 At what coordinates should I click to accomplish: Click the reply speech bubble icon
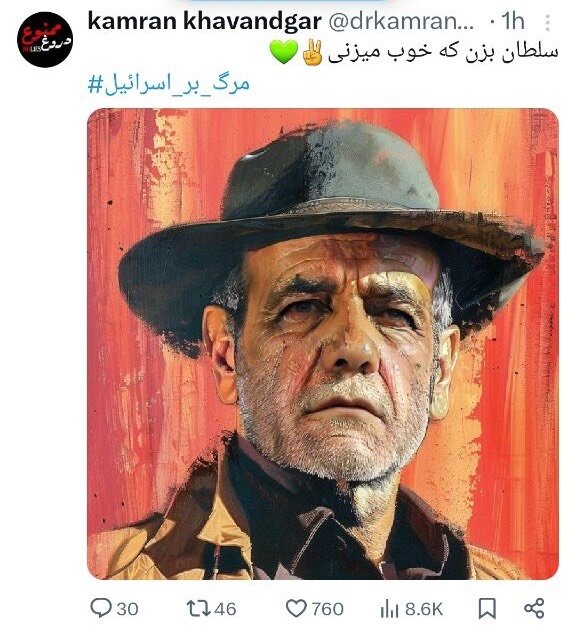101,609
